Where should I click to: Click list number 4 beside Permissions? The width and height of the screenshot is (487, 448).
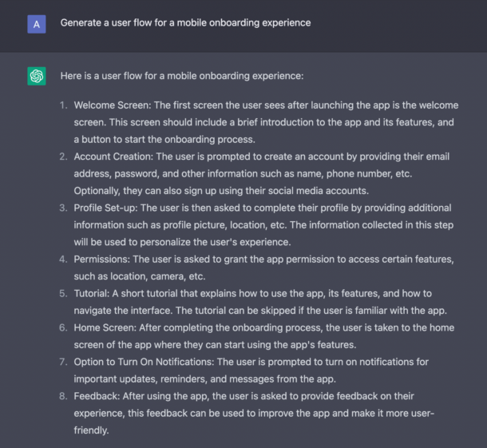pyautogui.click(x=63, y=261)
